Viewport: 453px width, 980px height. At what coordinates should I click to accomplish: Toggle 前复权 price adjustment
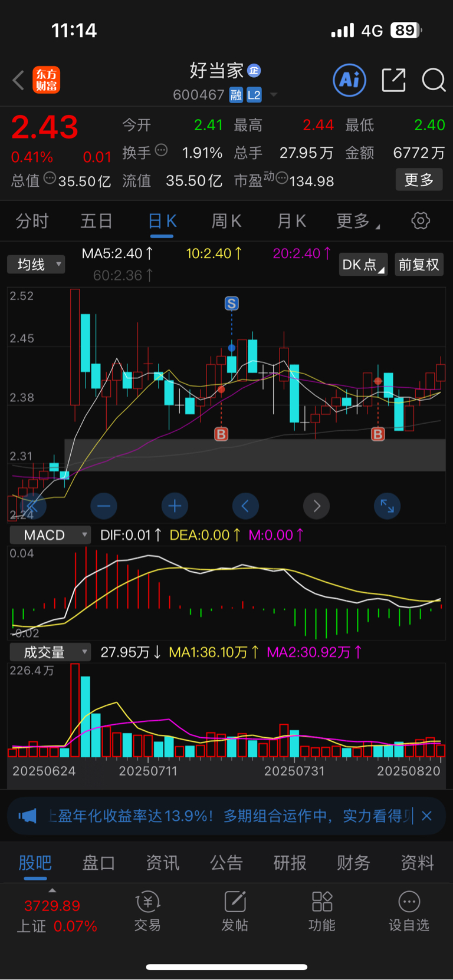pyautogui.click(x=419, y=265)
